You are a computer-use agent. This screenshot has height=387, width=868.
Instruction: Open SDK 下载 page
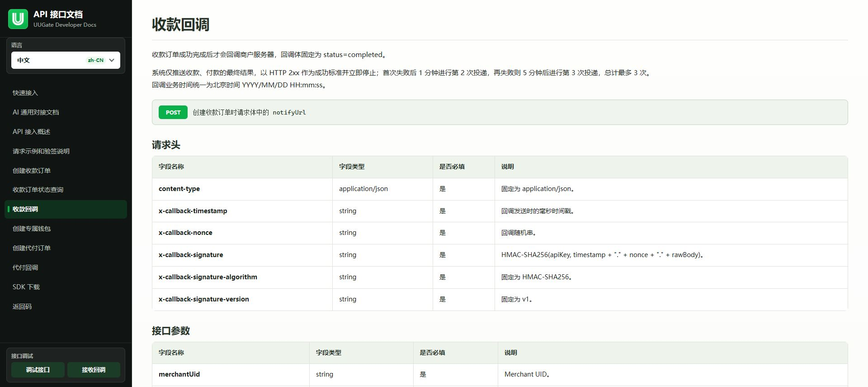pyautogui.click(x=66, y=287)
